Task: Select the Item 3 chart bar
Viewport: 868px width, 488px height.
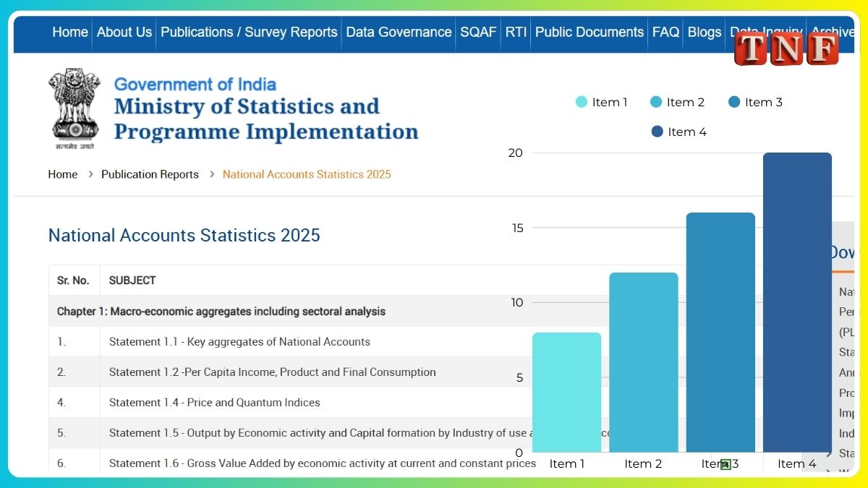Action: pos(720,333)
